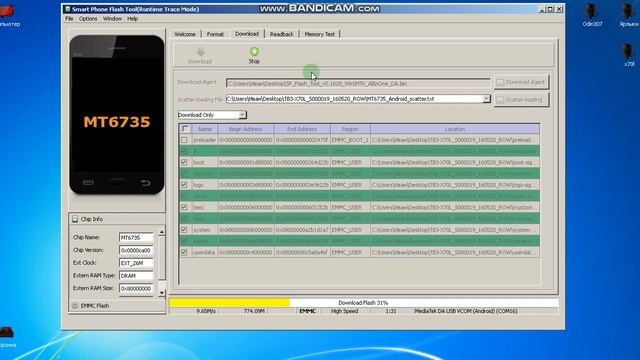Open the Help menu
Viewport: 640px width, 360px height.
click(x=132, y=19)
